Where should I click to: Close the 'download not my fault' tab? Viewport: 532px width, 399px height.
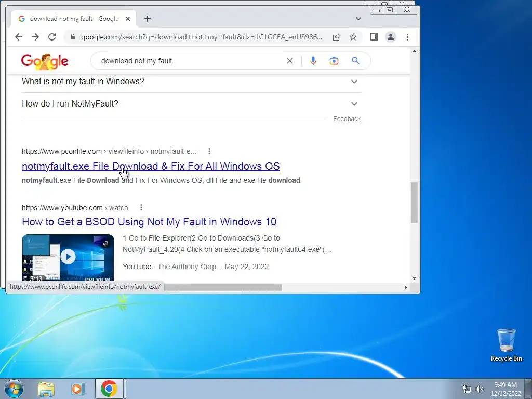point(128,19)
